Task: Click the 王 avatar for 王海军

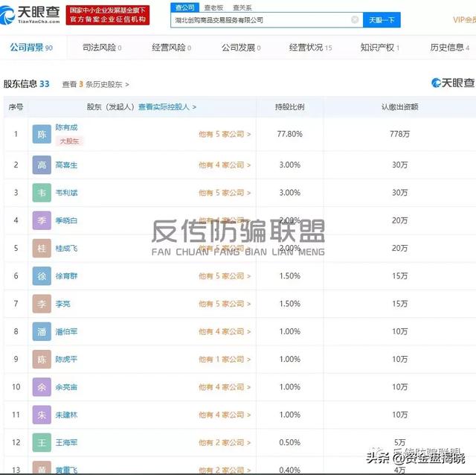Action: click(x=42, y=442)
